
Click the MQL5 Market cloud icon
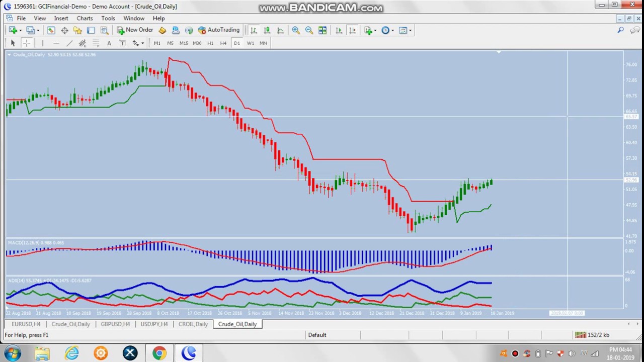click(x=176, y=30)
